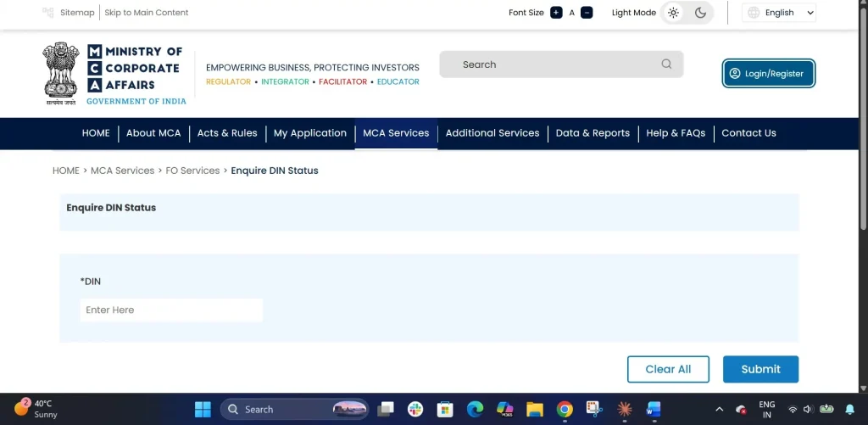Image resolution: width=868 pixels, height=425 pixels.
Task: Open the Data & Reports menu
Action: (x=593, y=133)
